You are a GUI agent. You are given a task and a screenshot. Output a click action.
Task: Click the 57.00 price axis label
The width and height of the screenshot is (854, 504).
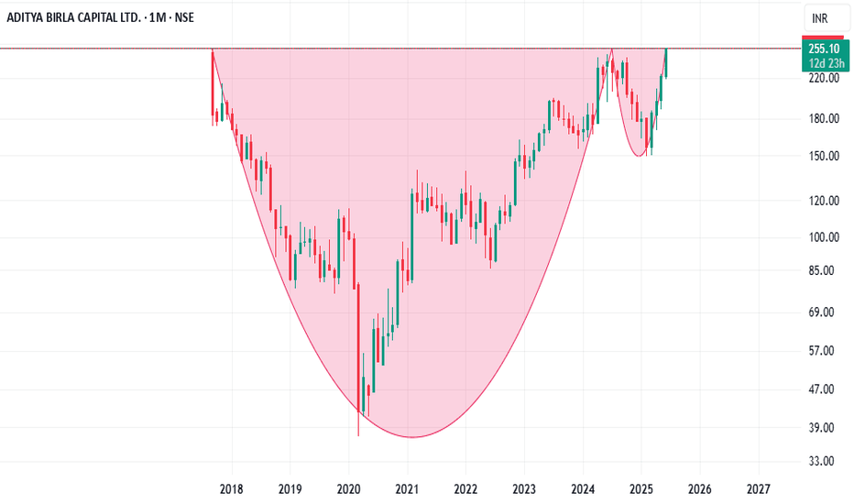coord(822,351)
